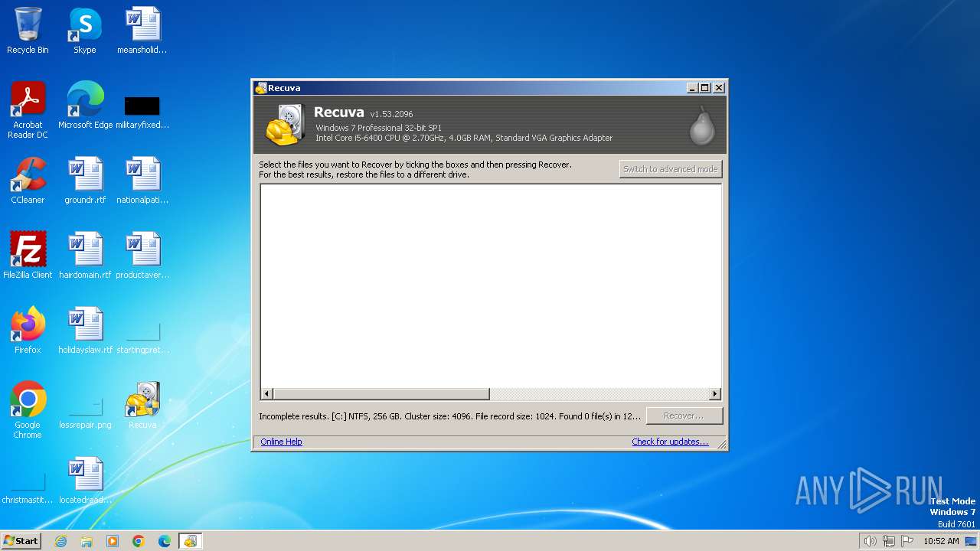Launch Skype from the desktop
980x551 pixels.
tap(85, 31)
